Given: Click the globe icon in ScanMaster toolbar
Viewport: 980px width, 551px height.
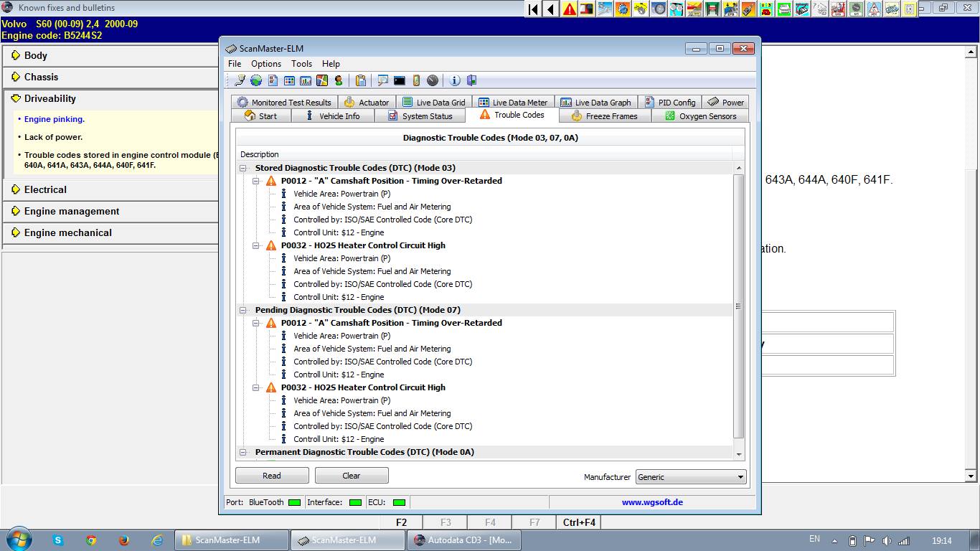Looking at the screenshot, I should click(255, 80).
